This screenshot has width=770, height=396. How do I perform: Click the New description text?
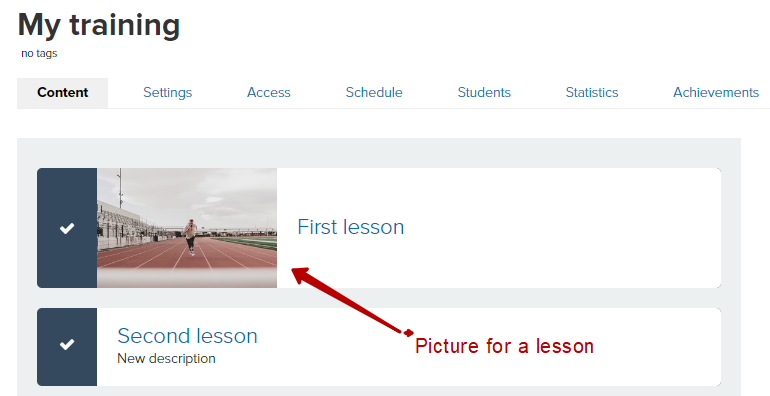166,359
